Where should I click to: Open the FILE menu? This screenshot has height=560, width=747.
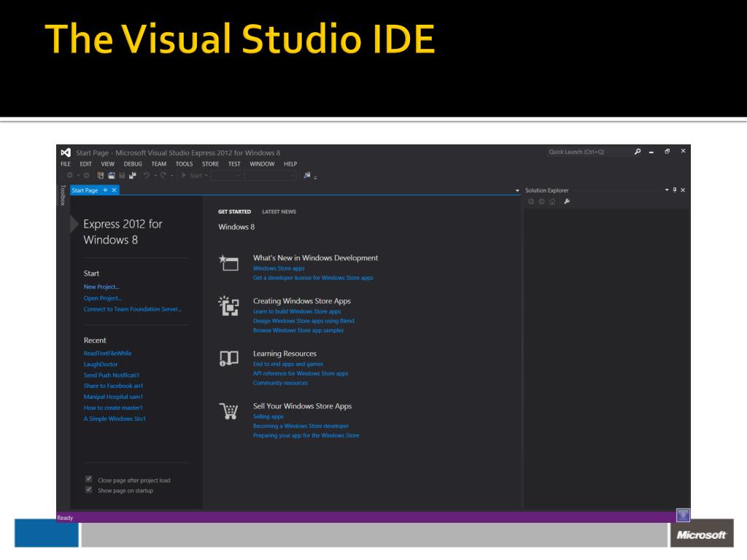(x=66, y=164)
